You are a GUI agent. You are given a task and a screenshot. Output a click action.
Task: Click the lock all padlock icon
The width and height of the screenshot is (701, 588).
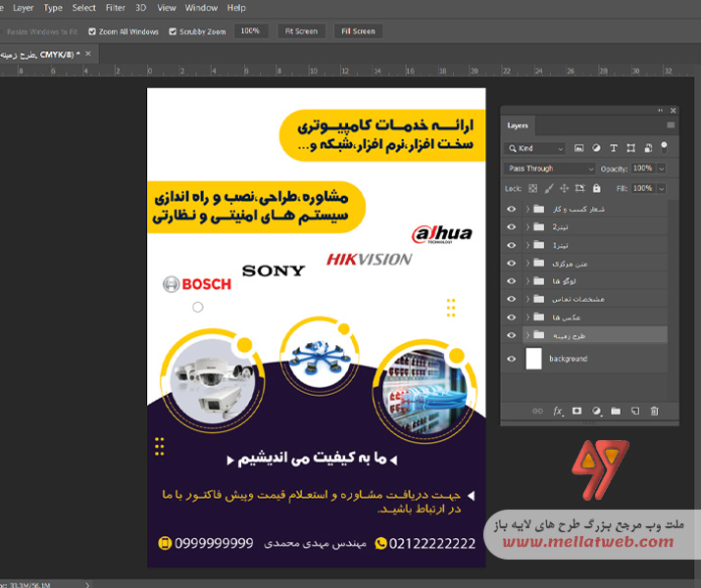tap(596, 188)
